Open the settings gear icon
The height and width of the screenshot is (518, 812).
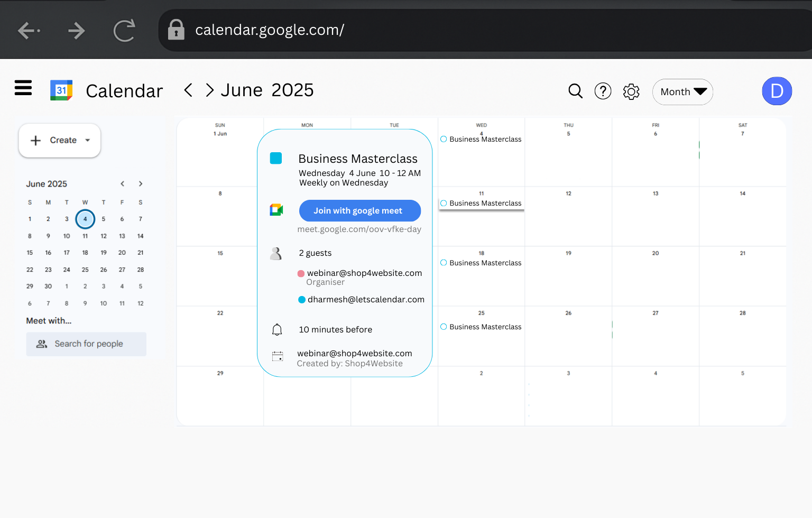631,91
